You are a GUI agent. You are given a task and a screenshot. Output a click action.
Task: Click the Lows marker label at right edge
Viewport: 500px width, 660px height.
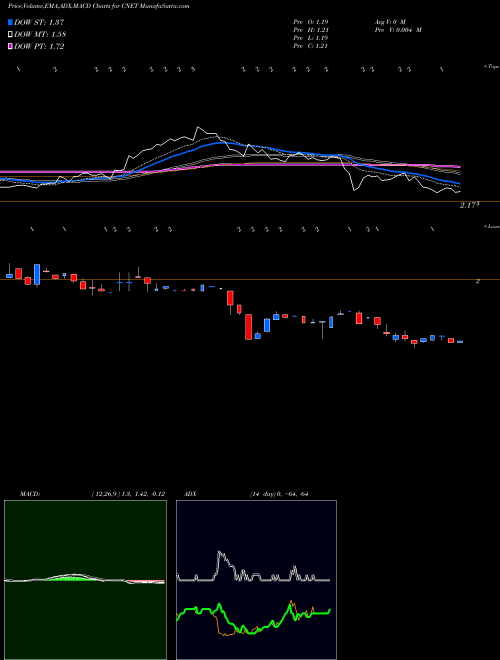coord(491,226)
